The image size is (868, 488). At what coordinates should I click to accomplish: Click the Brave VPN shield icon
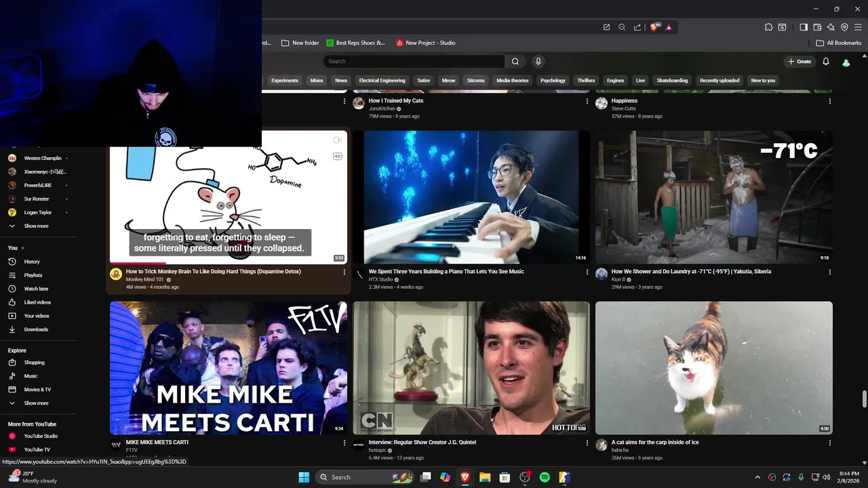[x=844, y=27]
